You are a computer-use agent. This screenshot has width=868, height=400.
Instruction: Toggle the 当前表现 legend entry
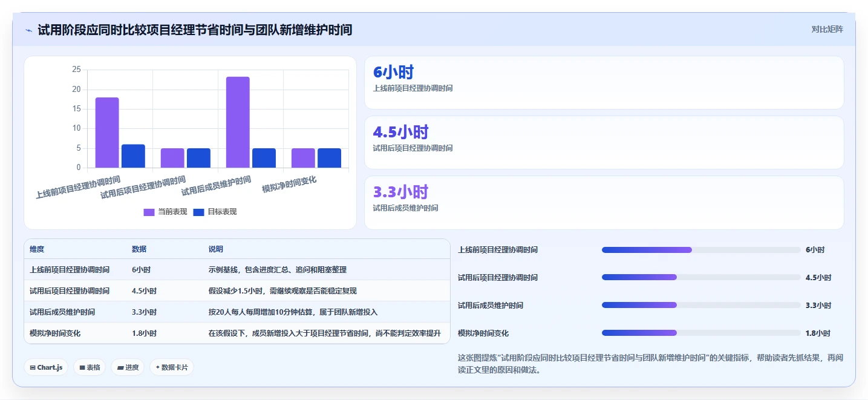click(165, 212)
